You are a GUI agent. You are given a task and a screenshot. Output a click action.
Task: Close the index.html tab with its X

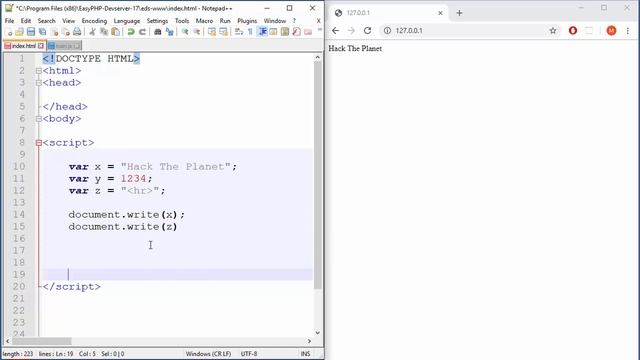pos(41,46)
